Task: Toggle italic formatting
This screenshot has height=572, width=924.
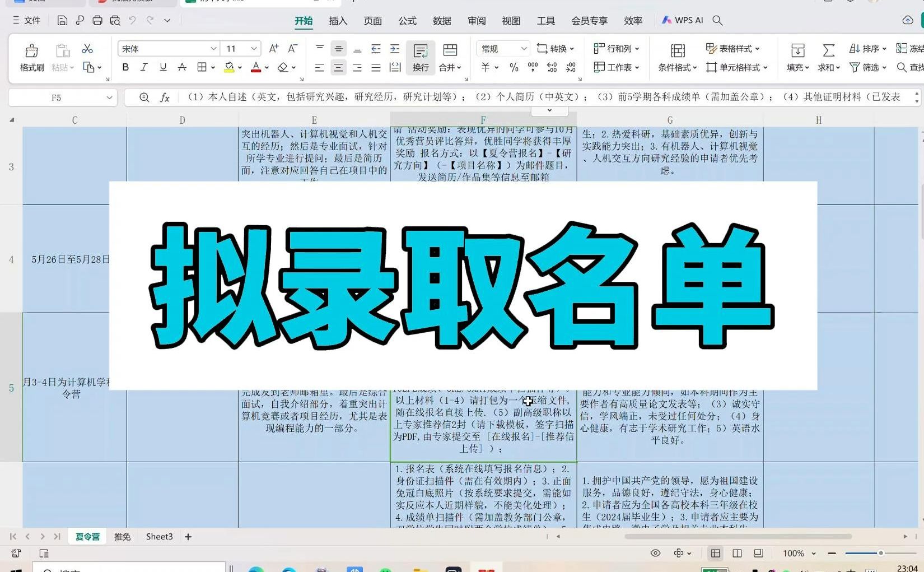Action: pyautogui.click(x=144, y=67)
